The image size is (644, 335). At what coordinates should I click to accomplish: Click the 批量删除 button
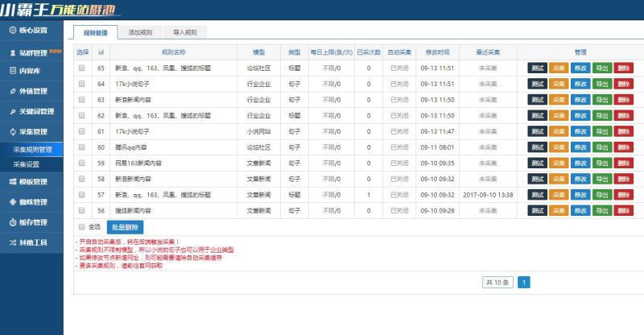(x=126, y=227)
